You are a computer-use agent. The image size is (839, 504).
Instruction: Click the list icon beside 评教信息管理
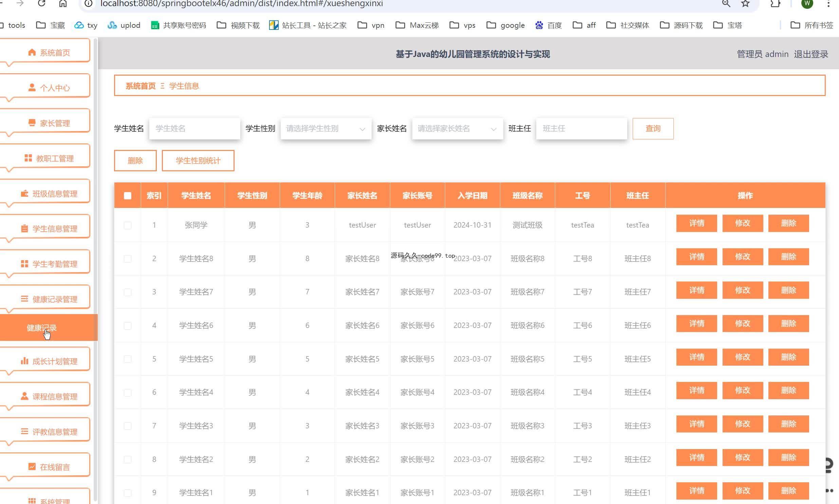(x=24, y=432)
